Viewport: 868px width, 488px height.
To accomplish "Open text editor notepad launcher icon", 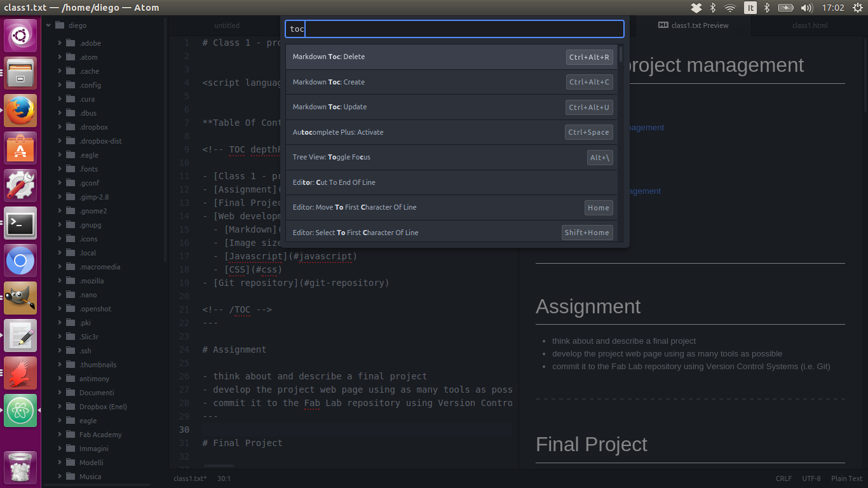I will point(21,335).
